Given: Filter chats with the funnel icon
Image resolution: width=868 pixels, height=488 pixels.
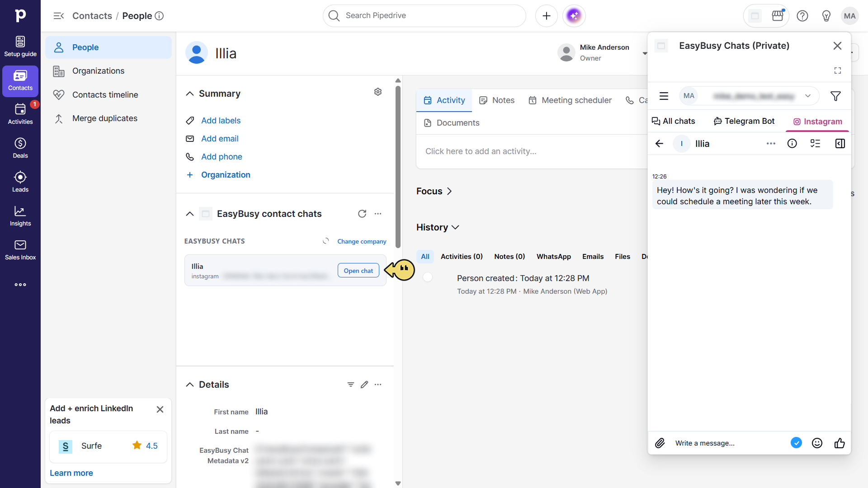Looking at the screenshot, I should click(835, 96).
